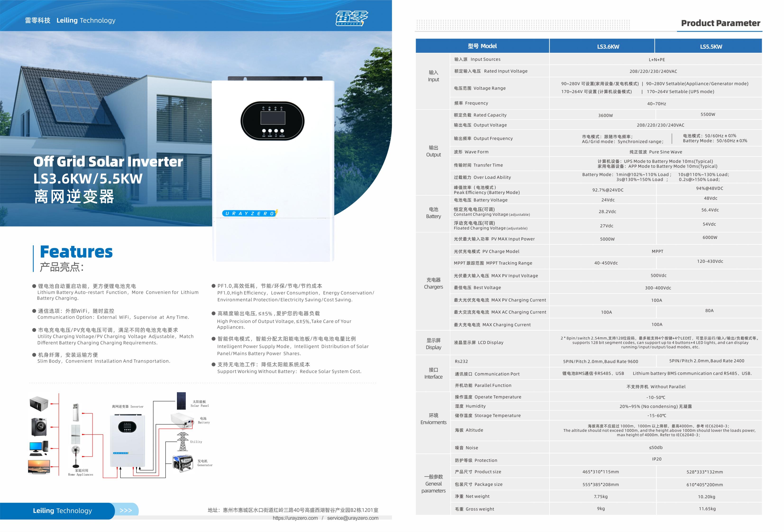The height and width of the screenshot is (532, 784).
Task: Click the 型号 Model header cell
Action: pos(482,46)
